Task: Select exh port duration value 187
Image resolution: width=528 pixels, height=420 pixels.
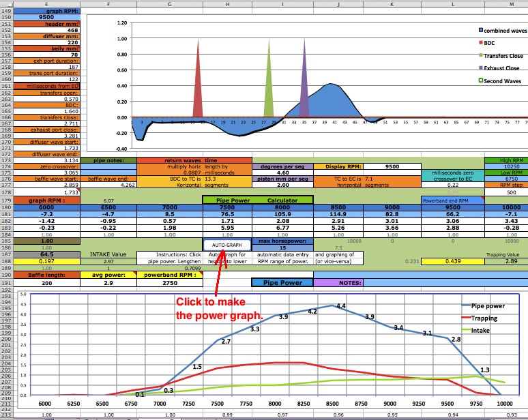Action: point(46,67)
